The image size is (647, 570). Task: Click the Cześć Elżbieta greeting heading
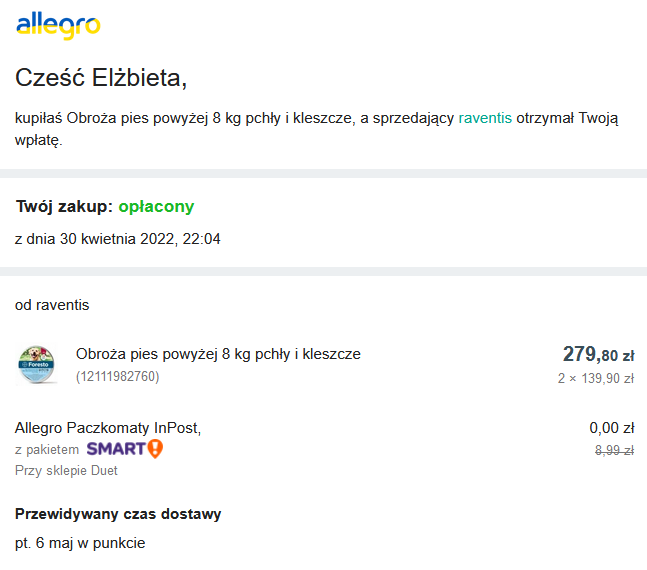tap(101, 78)
